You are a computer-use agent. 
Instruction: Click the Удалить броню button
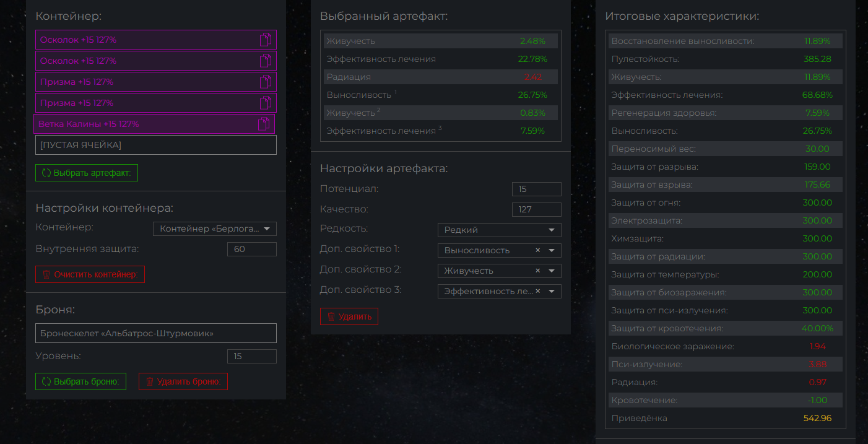[183, 381]
